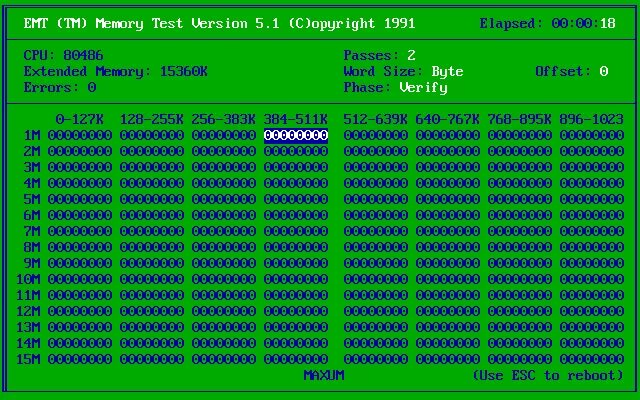The width and height of the screenshot is (640, 400).
Task: Click the "Offset: 0" value
Action: click(572, 71)
